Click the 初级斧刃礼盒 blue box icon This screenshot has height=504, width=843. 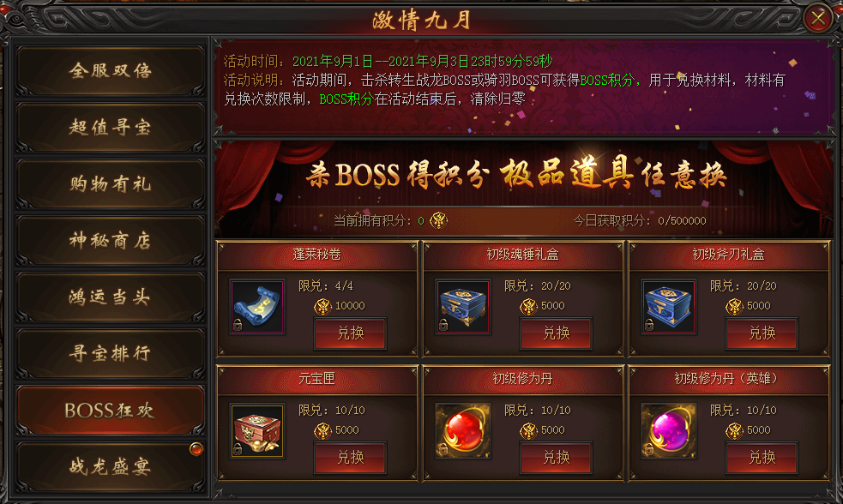(x=669, y=307)
